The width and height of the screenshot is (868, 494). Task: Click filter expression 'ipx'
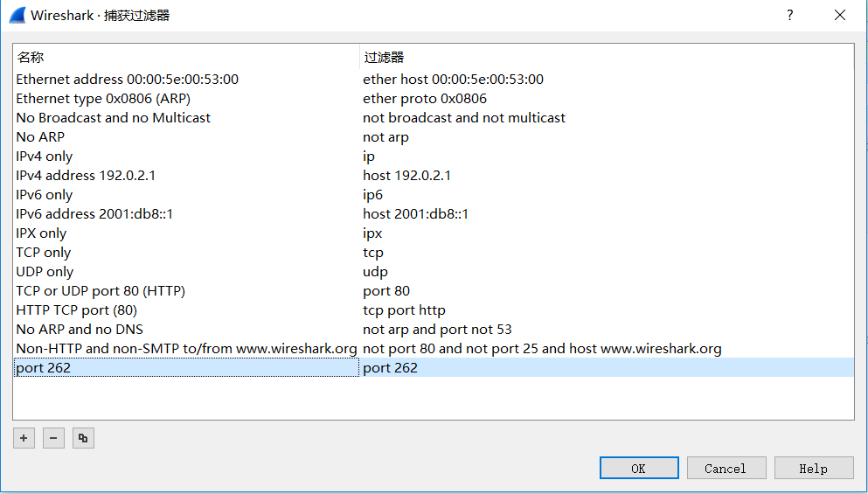tap(372, 233)
